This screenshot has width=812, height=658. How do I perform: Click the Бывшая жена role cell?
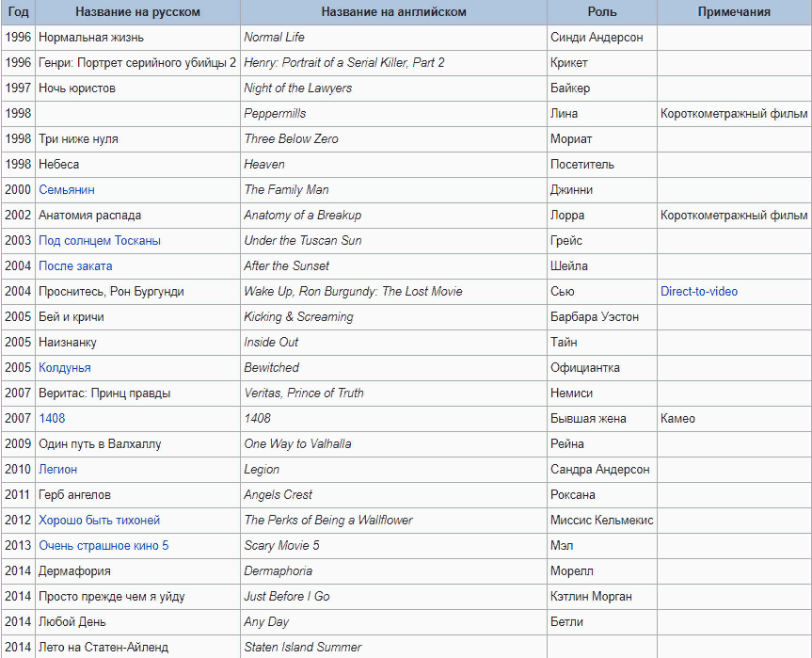pyautogui.click(x=602, y=418)
